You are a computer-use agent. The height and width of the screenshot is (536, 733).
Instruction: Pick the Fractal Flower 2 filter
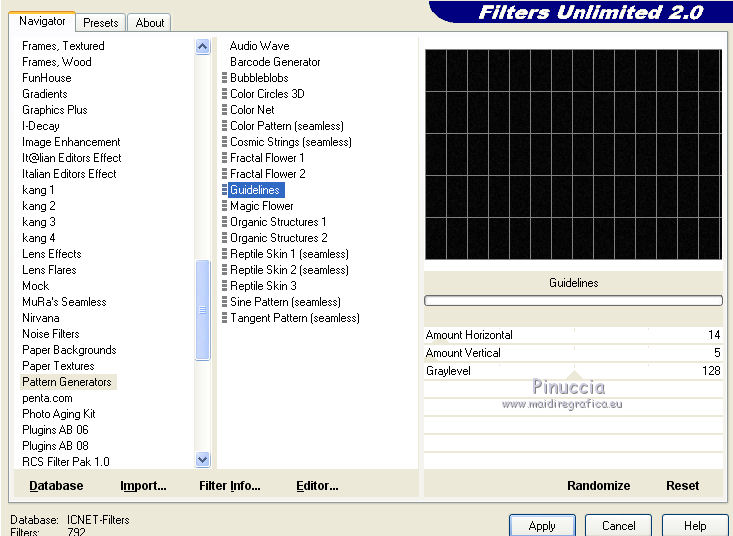(x=267, y=174)
